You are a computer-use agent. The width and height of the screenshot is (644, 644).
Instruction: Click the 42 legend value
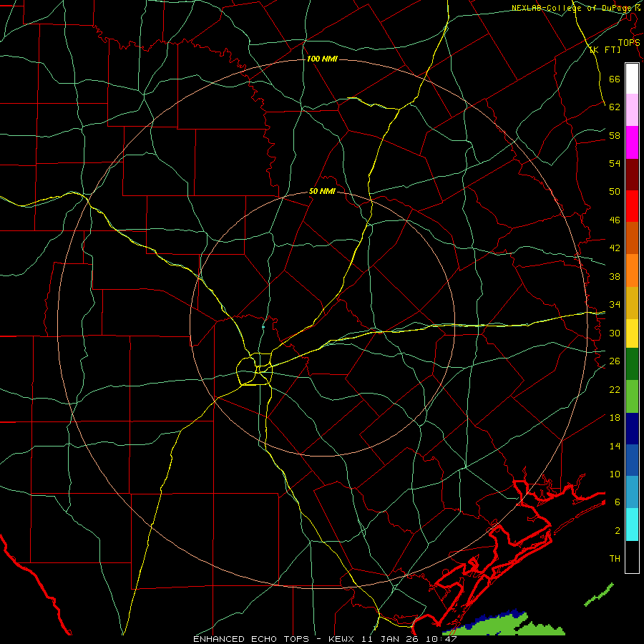pos(615,248)
